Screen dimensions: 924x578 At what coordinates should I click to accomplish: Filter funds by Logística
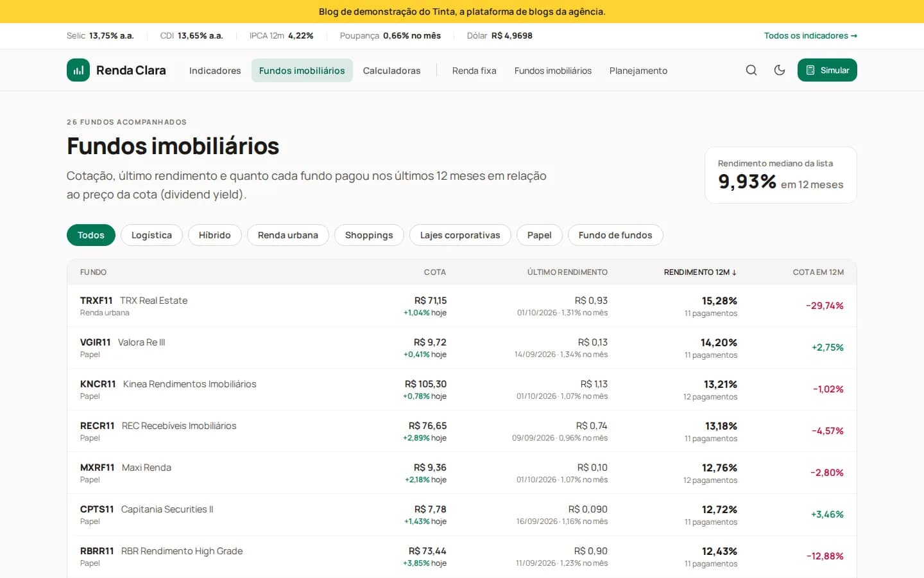point(151,235)
